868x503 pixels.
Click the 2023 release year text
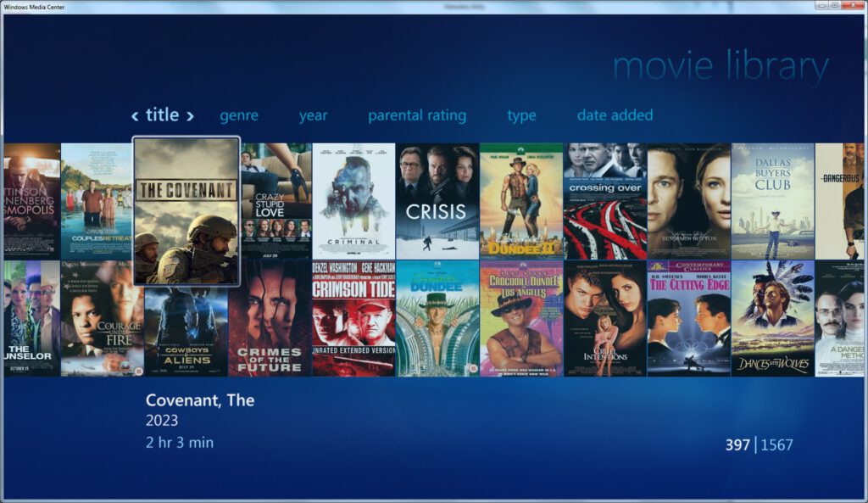(x=162, y=421)
